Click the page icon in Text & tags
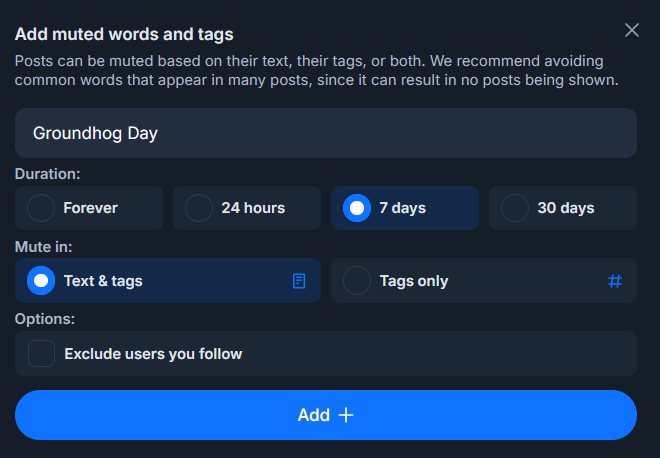The width and height of the screenshot is (660, 458). 299,281
